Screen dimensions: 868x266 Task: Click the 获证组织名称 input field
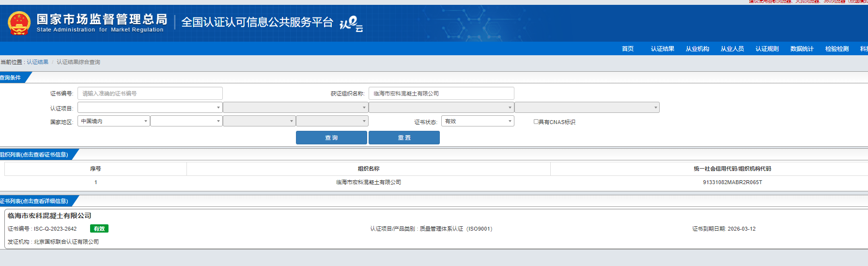(x=441, y=94)
